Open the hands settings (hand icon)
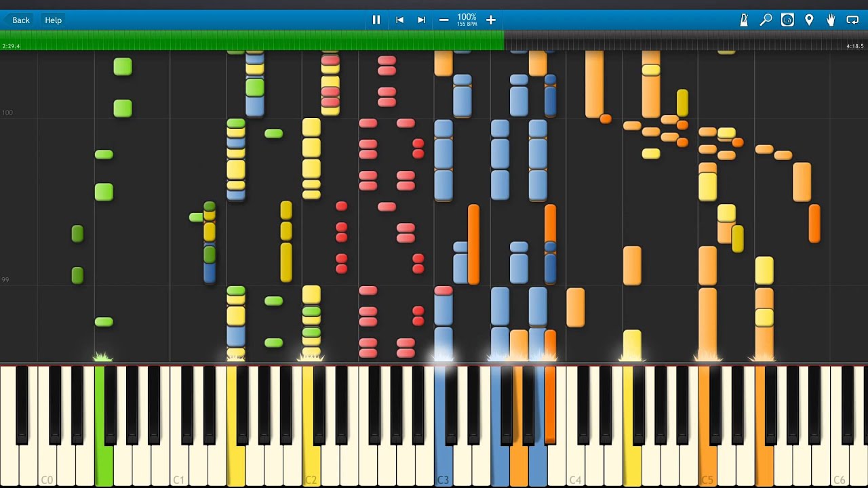Screen dimensions: 868x488 pos(831,20)
